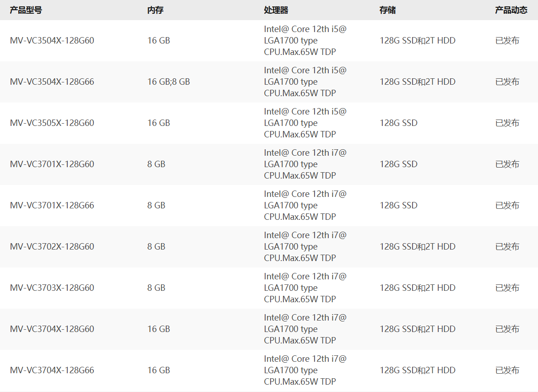The width and height of the screenshot is (538, 392).
Task: Click 已发布 status for MV-VC3504X-128G60
Action: point(507,40)
